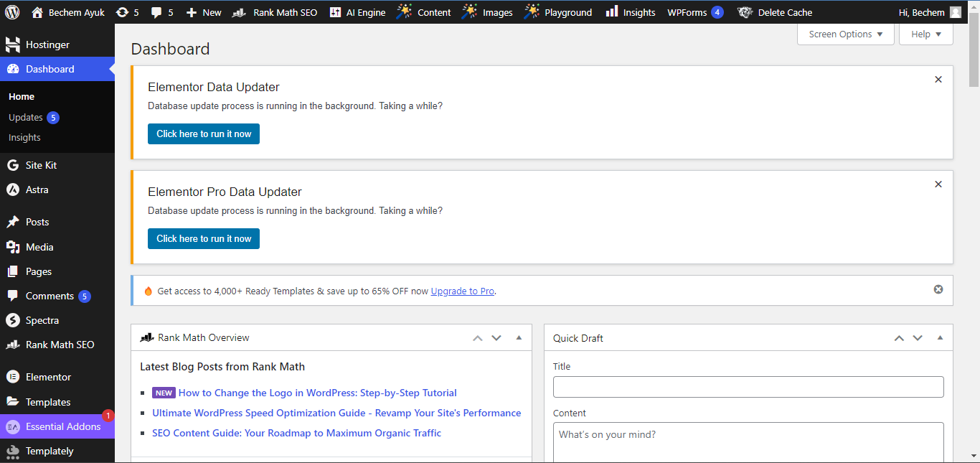Open the Change the Logo in WordPress tutorial link
The height and width of the screenshot is (463, 980).
coord(318,393)
